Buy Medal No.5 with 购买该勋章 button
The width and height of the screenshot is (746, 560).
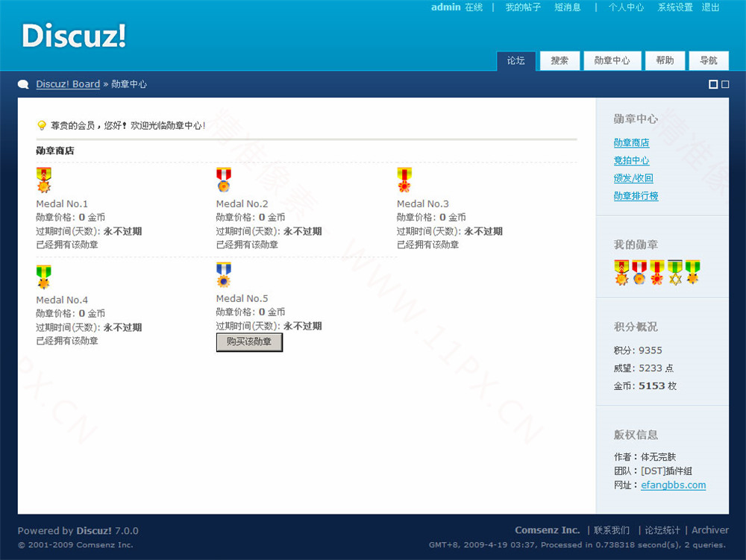pyautogui.click(x=249, y=342)
